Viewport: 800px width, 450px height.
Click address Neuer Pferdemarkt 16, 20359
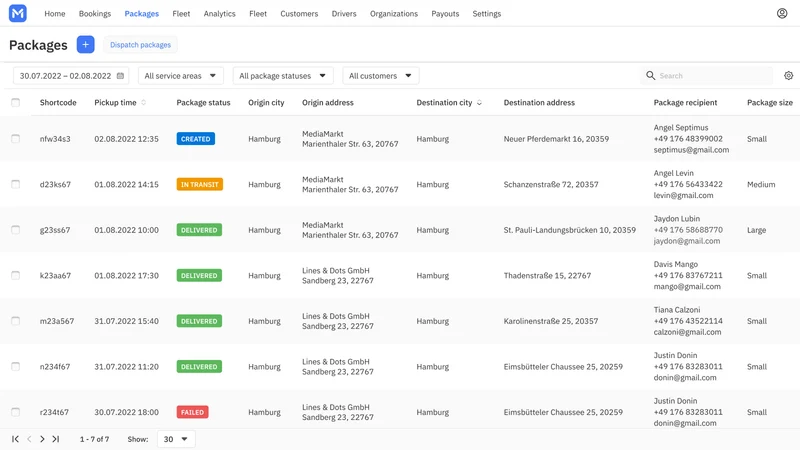(556, 139)
